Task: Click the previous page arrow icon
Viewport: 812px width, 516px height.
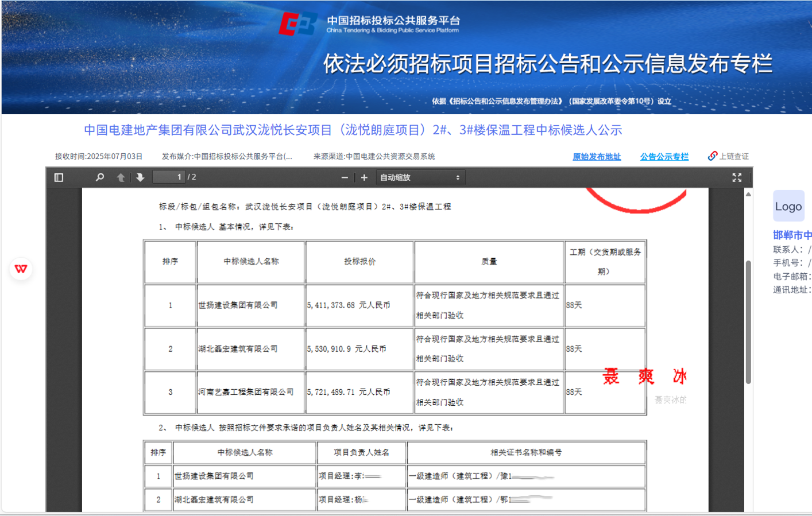Action: point(120,177)
